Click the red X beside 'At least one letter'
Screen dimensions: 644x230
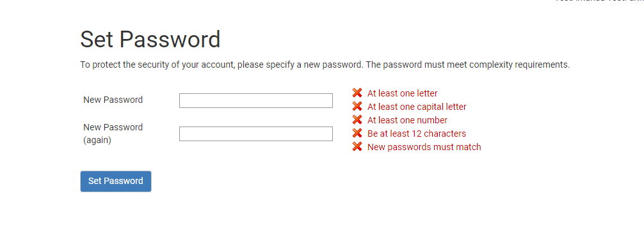(x=357, y=93)
